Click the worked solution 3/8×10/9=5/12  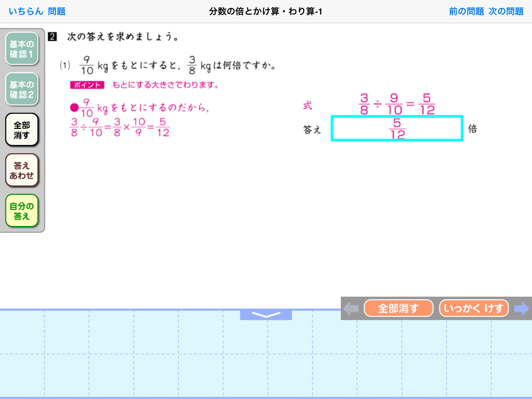coord(120,127)
